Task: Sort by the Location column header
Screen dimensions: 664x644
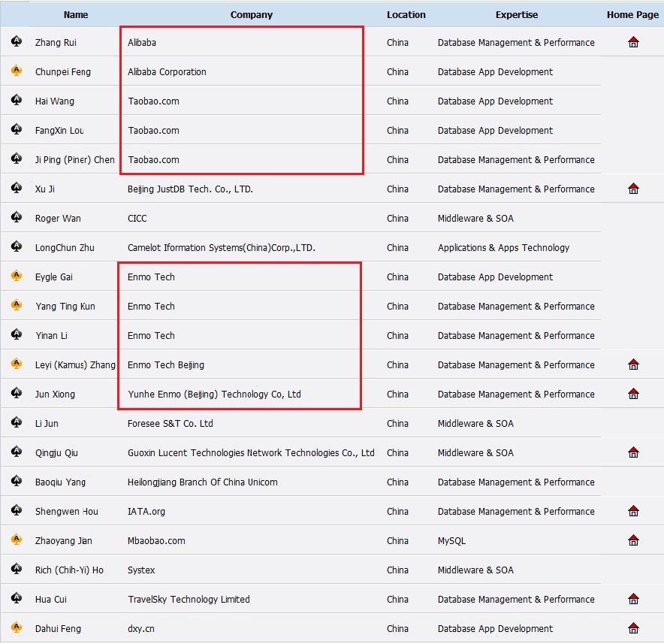Action: click(x=406, y=15)
